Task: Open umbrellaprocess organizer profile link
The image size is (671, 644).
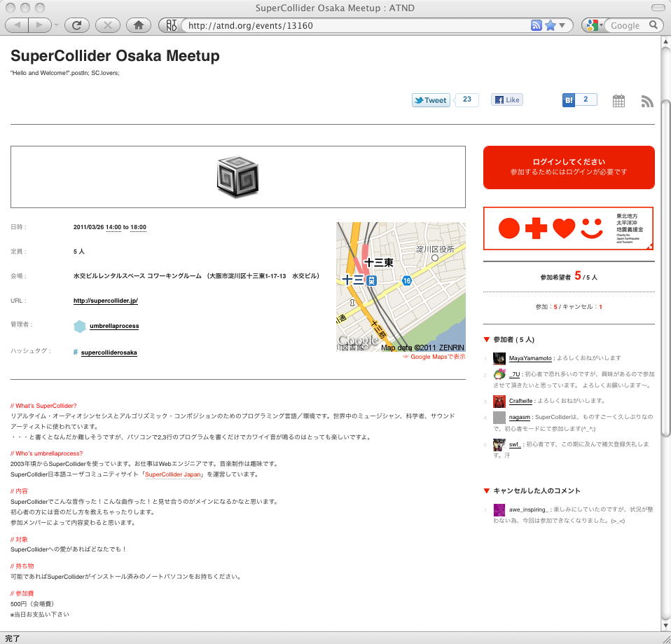Action: point(113,326)
